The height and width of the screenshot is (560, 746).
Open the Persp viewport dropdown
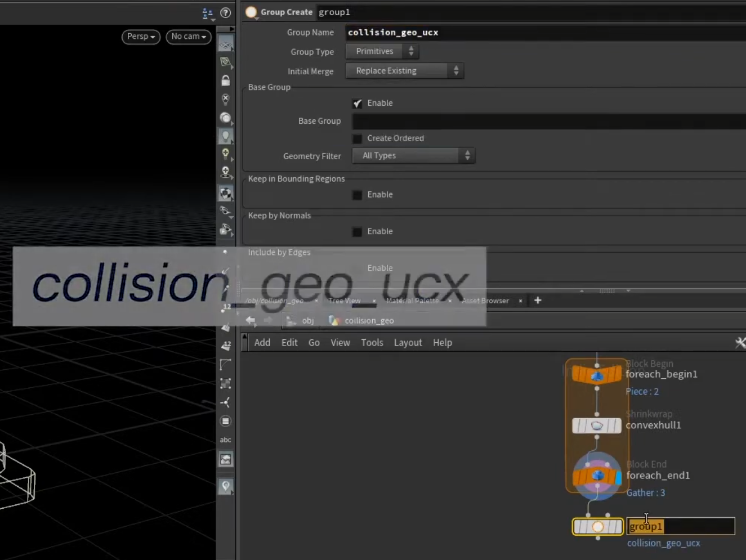141,37
